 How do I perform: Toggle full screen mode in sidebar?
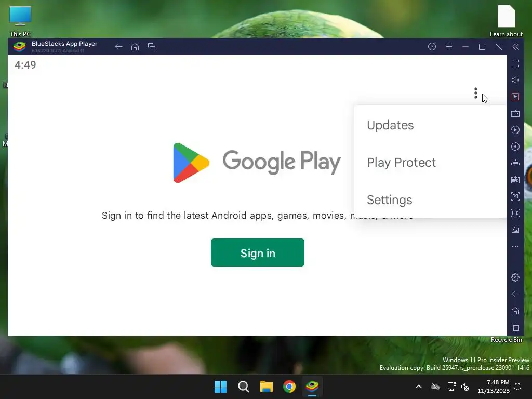515,63
